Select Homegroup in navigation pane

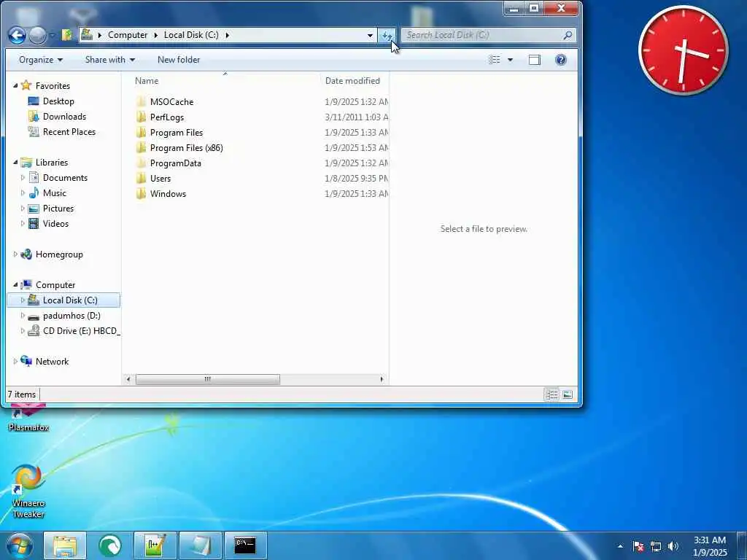click(59, 254)
